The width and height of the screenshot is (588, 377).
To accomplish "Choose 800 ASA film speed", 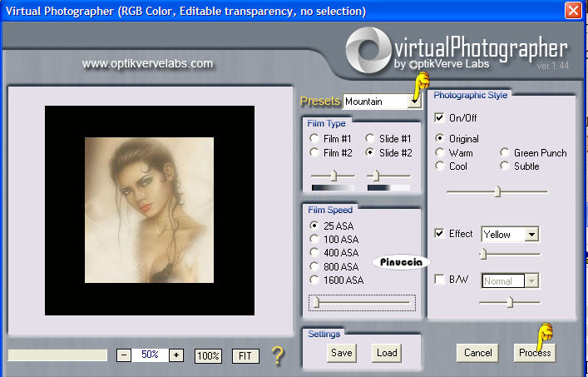I will tap(314, 266).
